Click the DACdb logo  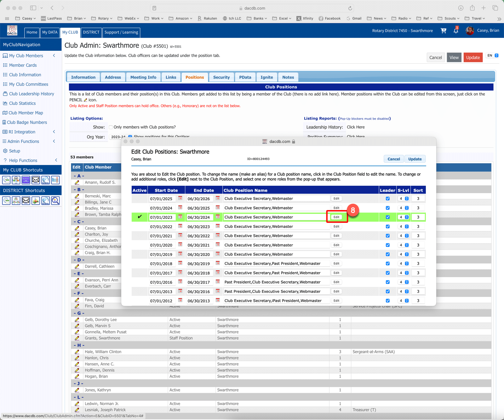pyautogui.click(x=12, y=31)
